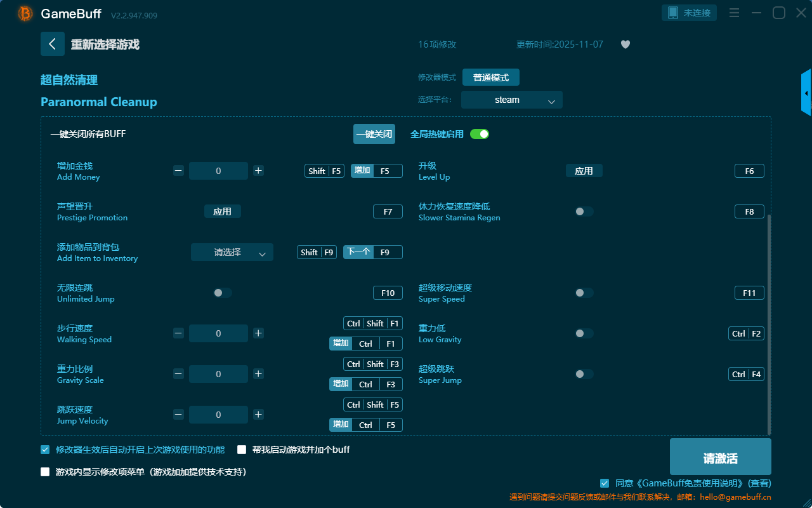Apply the Level Up cheat
Screen dimensions: 812x508
click(584, 171)
